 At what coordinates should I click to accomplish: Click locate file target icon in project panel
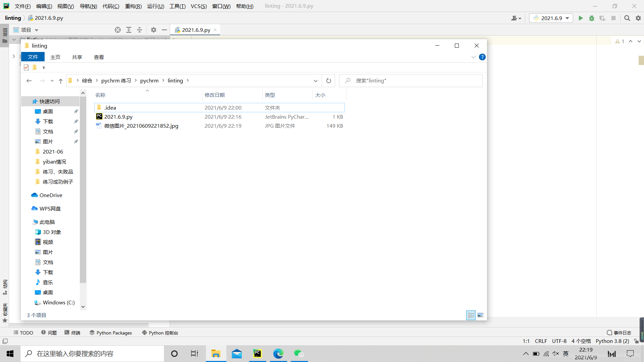click(118, 30)
